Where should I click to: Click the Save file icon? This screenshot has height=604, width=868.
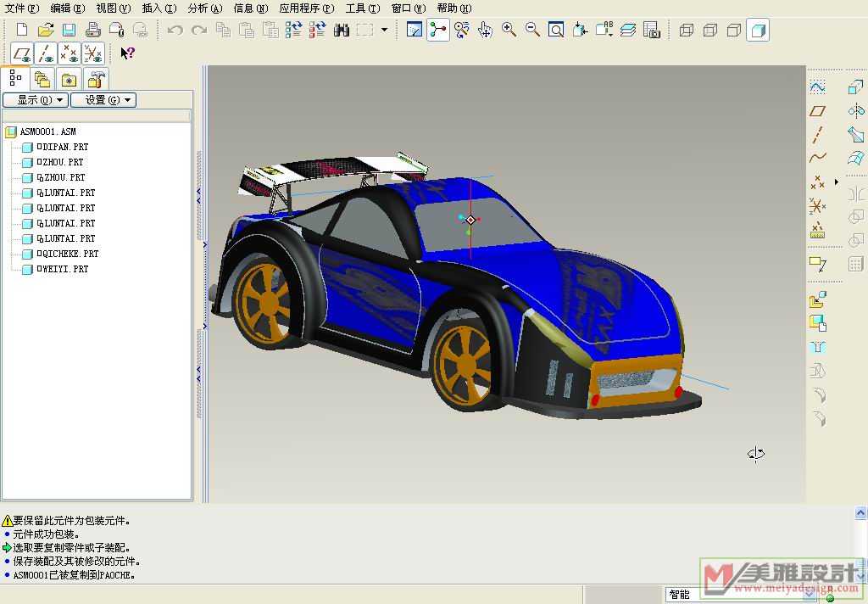[x=70, y=31]
